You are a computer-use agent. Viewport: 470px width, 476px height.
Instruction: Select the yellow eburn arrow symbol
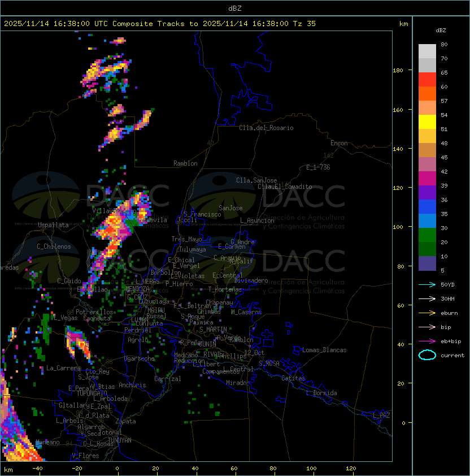[427, 313]
